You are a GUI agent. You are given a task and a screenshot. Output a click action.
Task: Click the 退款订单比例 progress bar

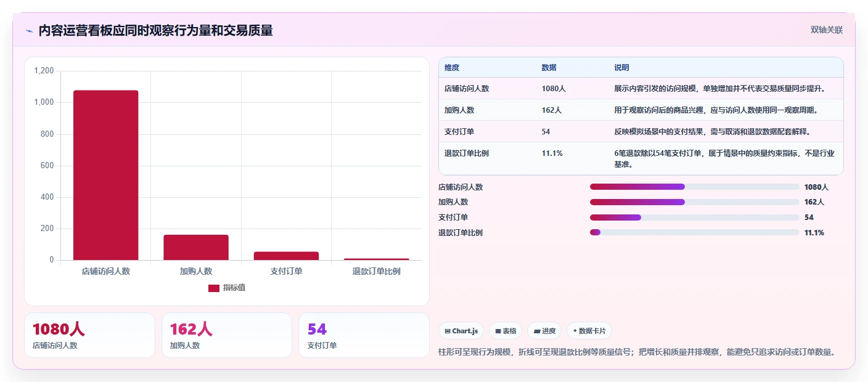pyautogui.click(x=694, y=232)
